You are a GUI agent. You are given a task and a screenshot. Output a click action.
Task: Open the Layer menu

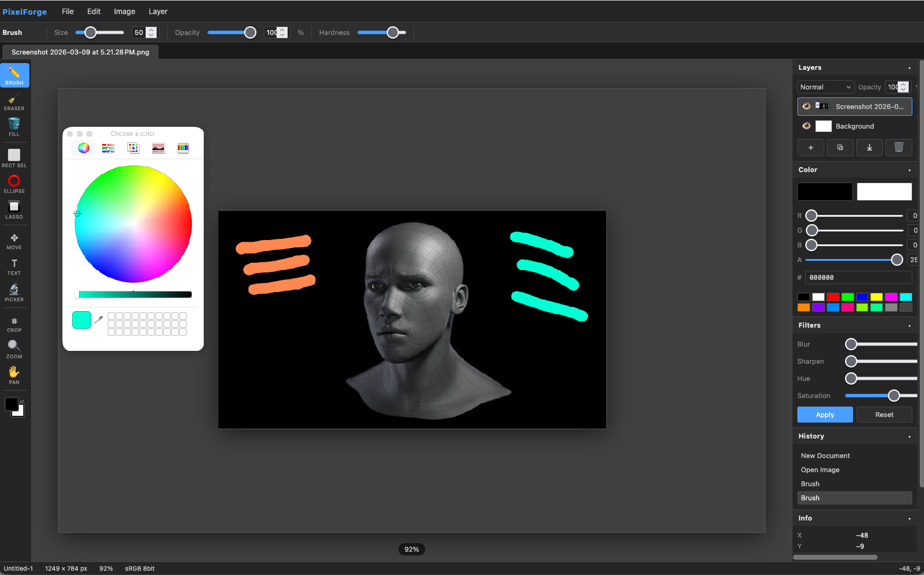pyautogui.click(x=158, y=12)
